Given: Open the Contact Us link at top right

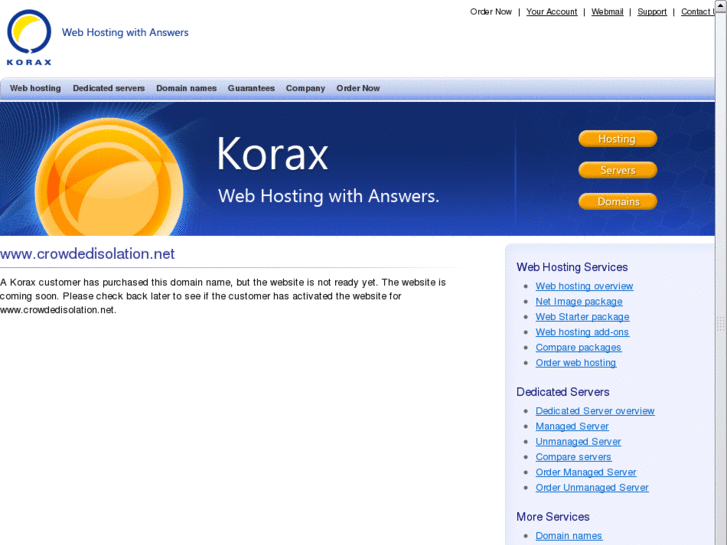Looking at the screenshot, I should click(698, 12).
